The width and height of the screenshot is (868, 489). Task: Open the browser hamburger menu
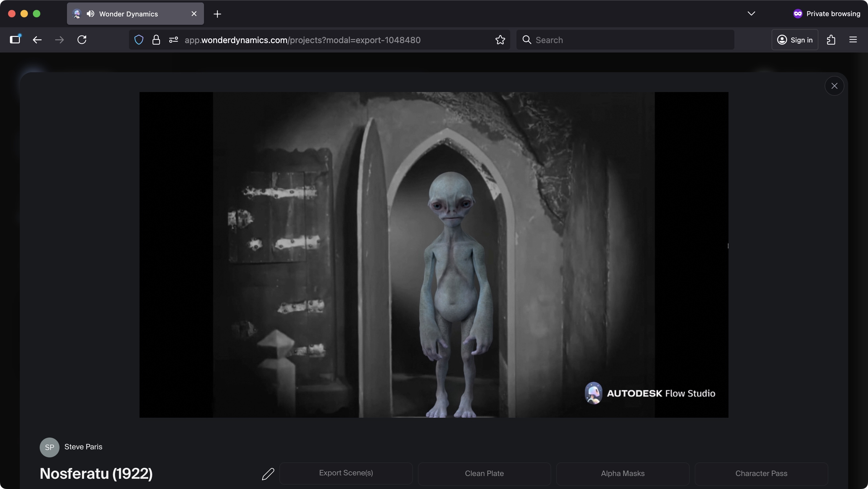pyautogui.click(x=853, y=39)
